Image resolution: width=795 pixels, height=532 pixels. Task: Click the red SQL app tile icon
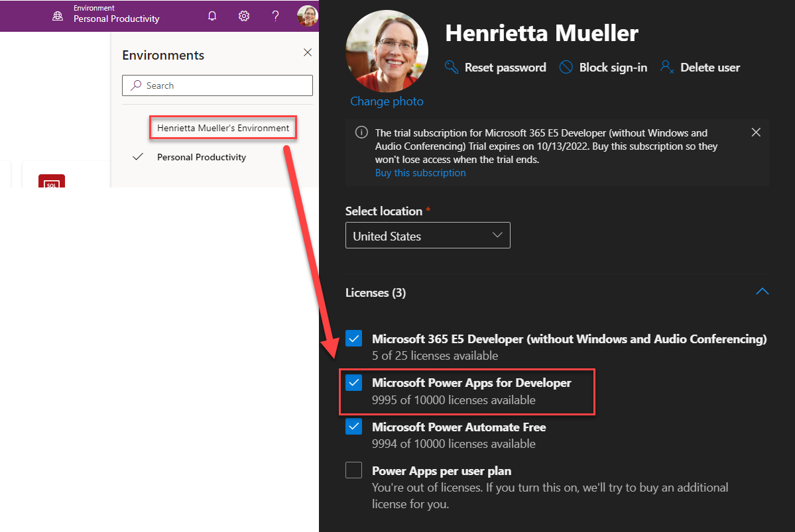52,182
